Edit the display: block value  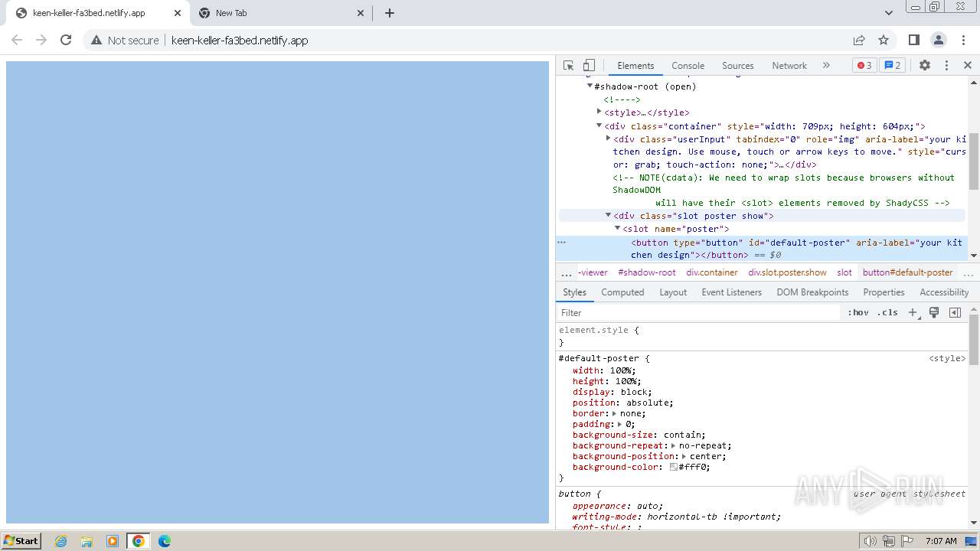(x=634, y=392)
